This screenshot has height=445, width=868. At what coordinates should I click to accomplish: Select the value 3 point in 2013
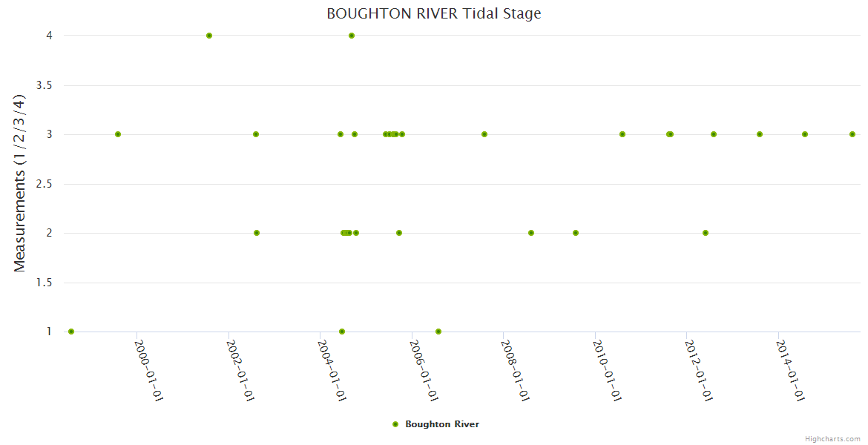[760, 134]
